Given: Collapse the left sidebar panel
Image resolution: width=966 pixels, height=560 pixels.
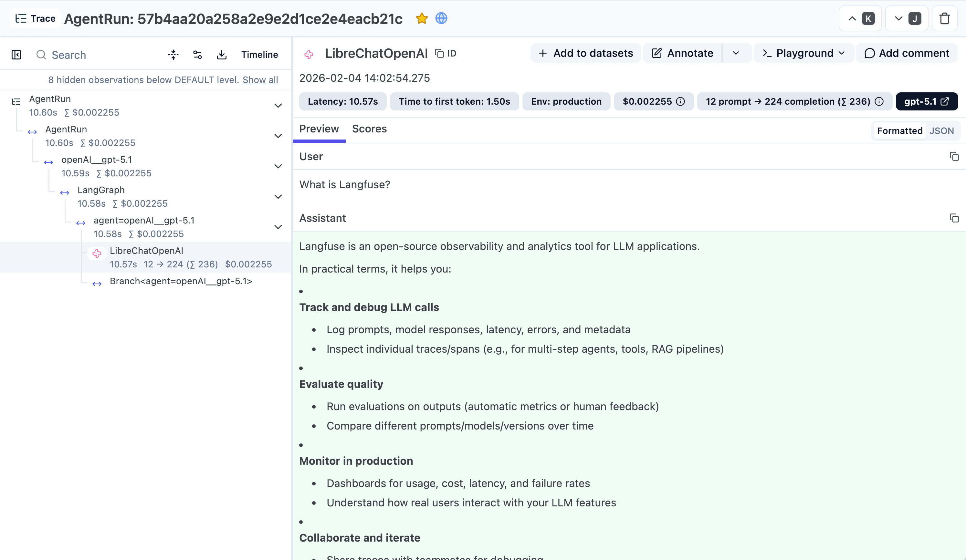Looking at the screenshot, I should (16, 55).
